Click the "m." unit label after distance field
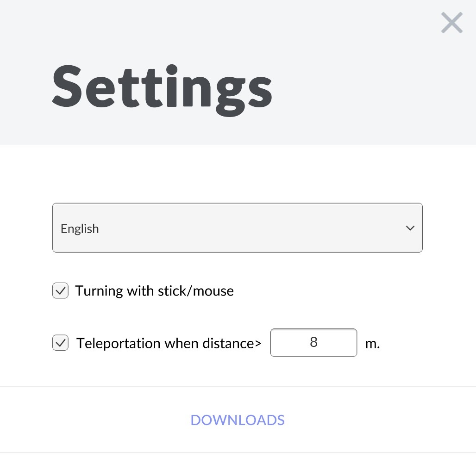This screenshot has width=476, height=457. pos(372,344)
